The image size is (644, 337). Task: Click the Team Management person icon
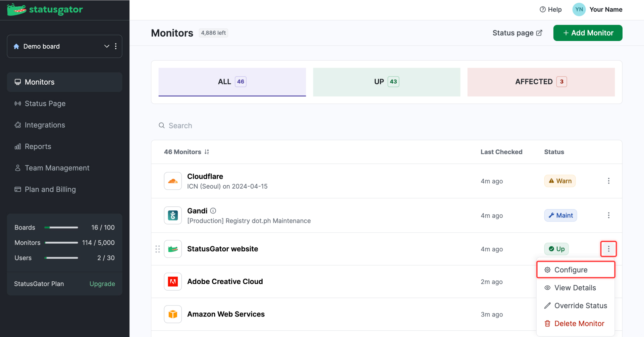(18, 168)
